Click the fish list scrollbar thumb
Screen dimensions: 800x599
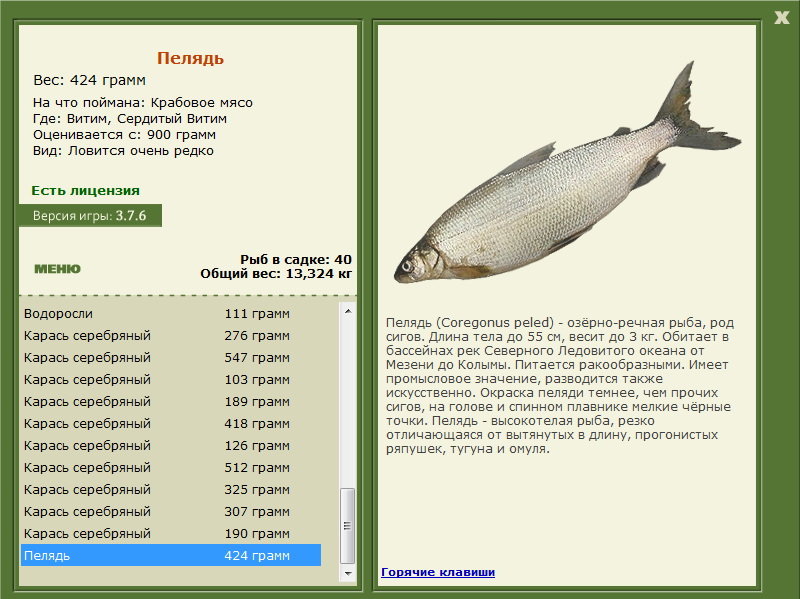(x=348, y=526)
